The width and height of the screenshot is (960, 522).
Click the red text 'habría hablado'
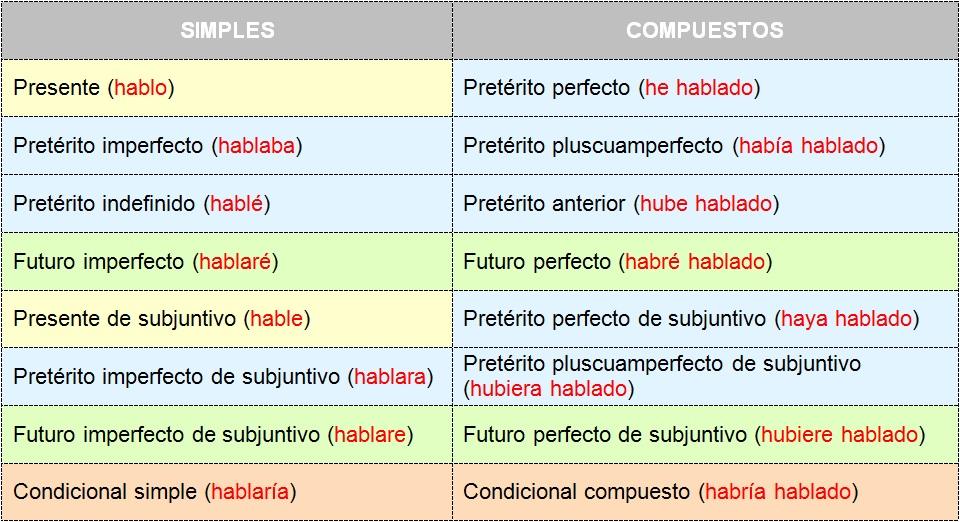point(778,491)
